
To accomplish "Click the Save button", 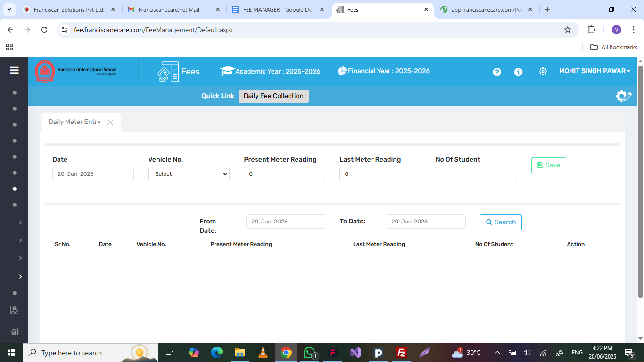I will (549, 165).
